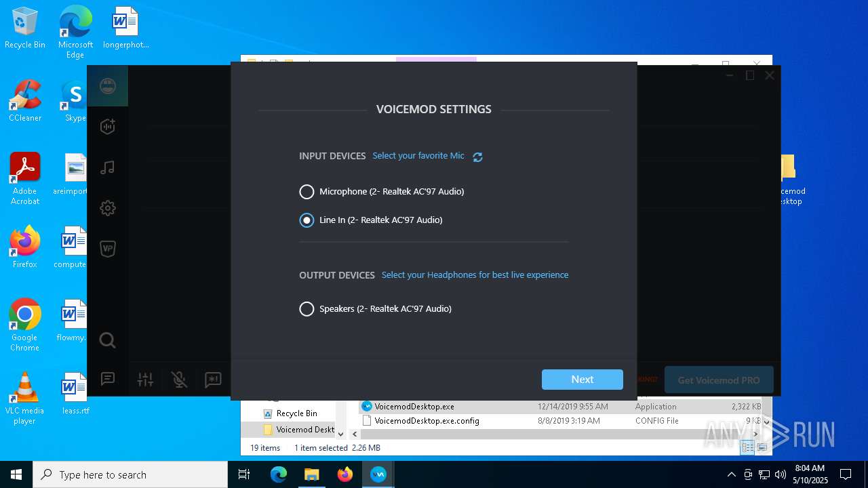Open Skype desktop shortcut
868x488 pixels.
75,101
